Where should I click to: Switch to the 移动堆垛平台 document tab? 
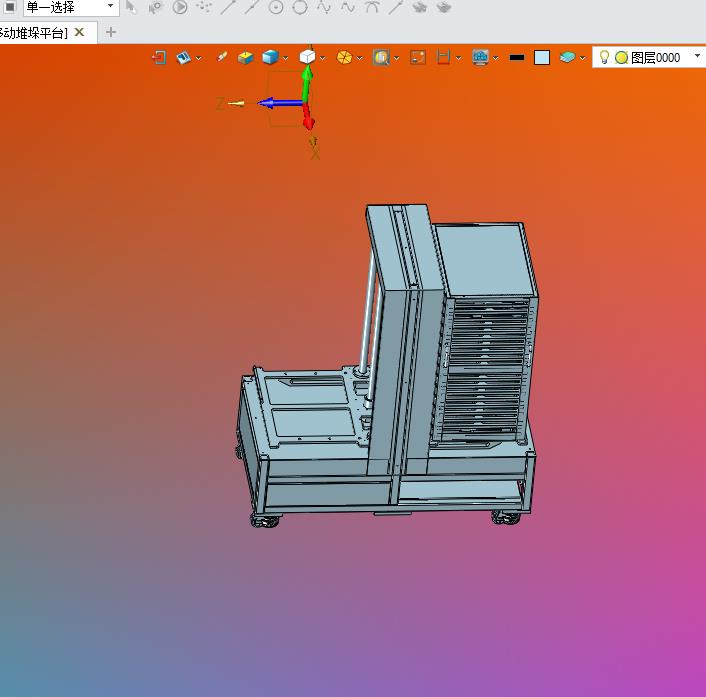coord(34,33)
